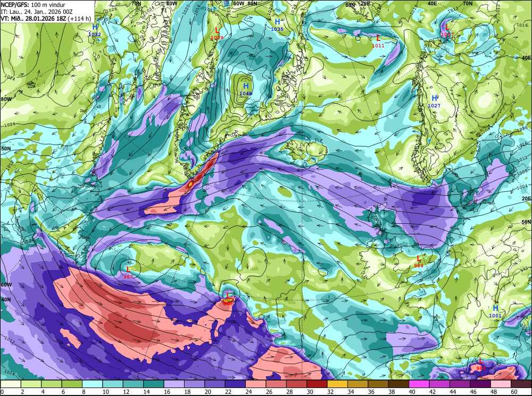532x396 pixels.
Task: Pick the salmon pink 24–26 legend swatch
Action: tap(255, 384)
